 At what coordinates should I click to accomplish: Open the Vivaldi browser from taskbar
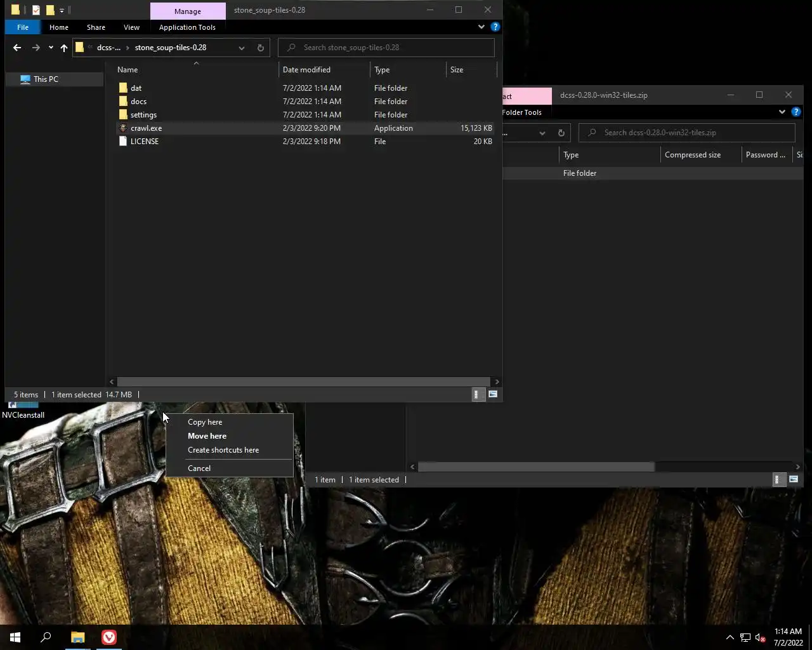click(109, 637)
